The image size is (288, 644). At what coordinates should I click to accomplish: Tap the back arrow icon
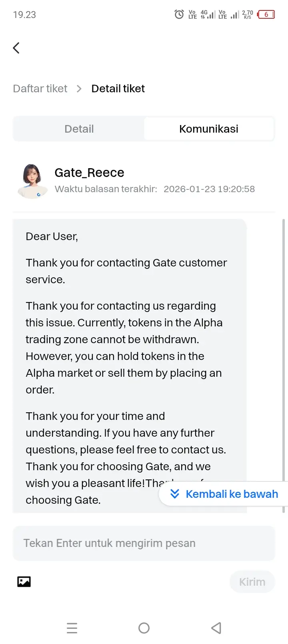(16, 48)
